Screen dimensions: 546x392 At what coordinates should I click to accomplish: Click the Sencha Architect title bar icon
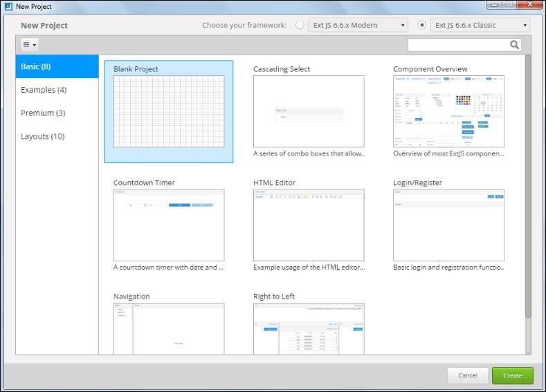8,6
